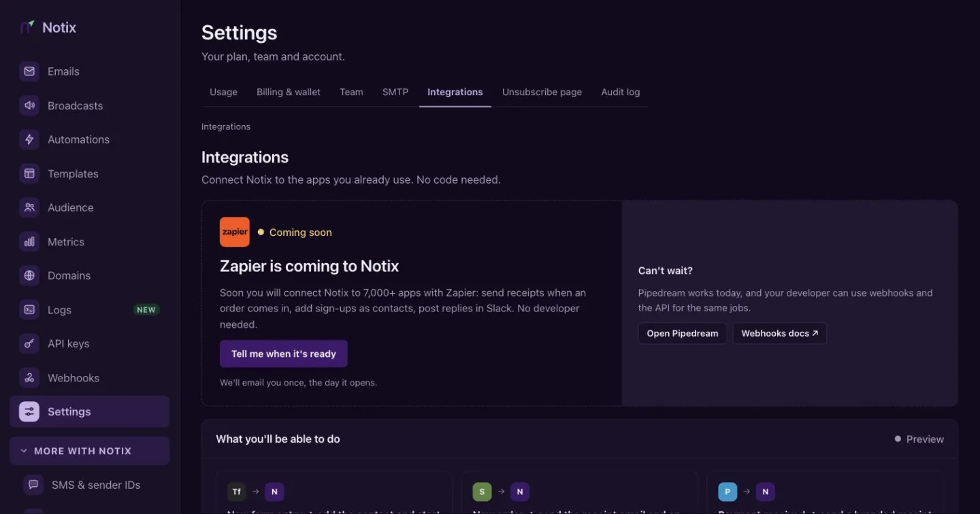Click the Integrations breadcrumb text
The height and width of the screenshot is (514, 980).
tap(226, 126)
